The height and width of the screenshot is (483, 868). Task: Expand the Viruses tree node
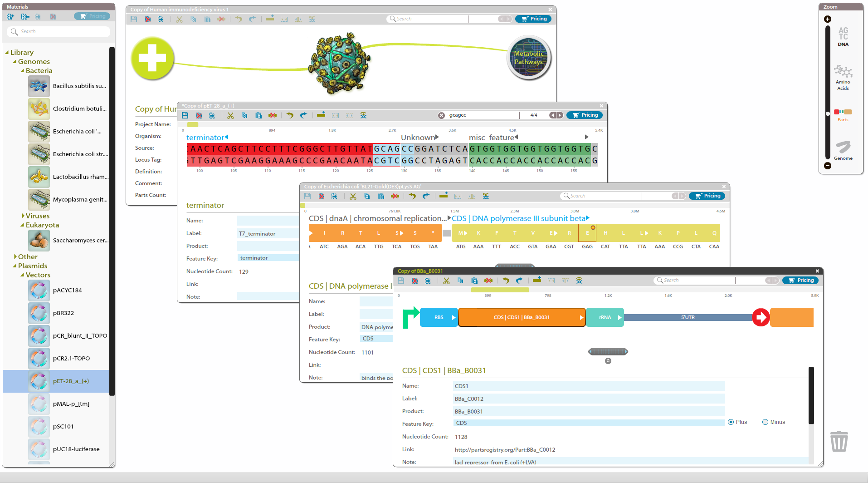23,216
